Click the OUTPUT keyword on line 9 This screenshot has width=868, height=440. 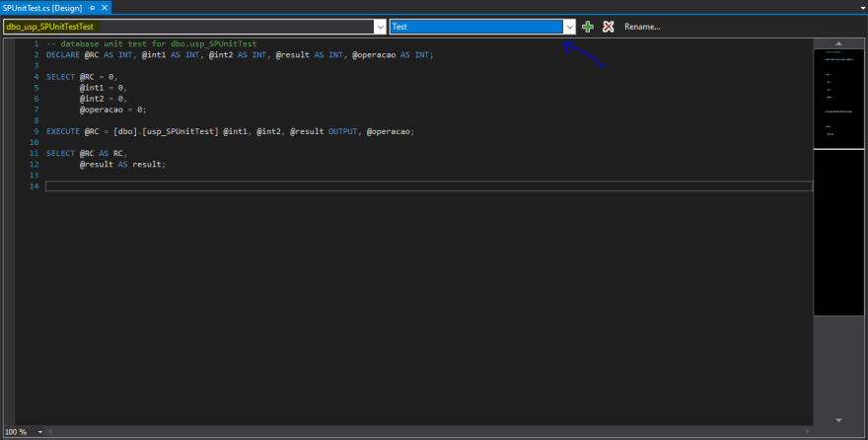(x=342, y=132)
